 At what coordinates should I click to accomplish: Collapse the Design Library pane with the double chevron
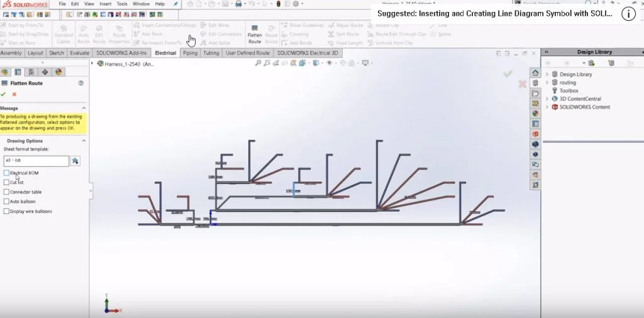[x=547, y=52]
